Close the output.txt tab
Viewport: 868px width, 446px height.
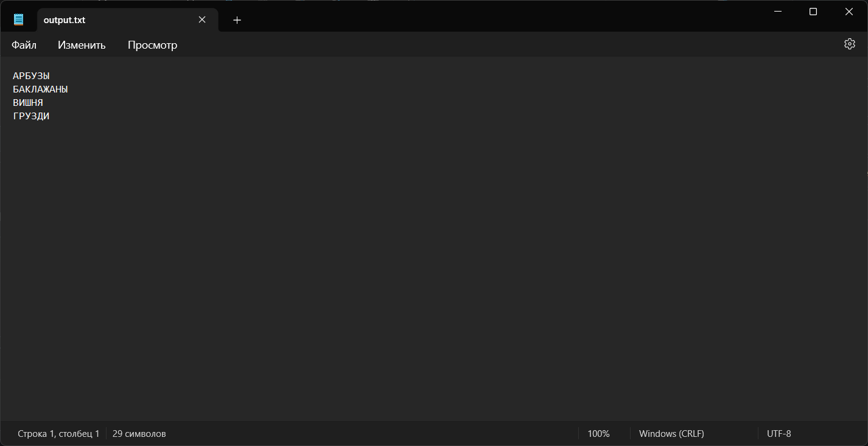click(202, 20)
